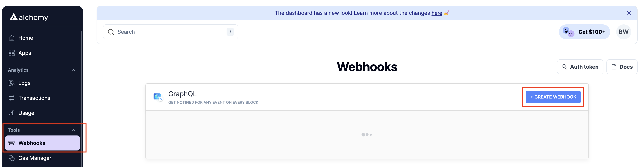Click the Transactions arrows icon
644x167 pixels.
pos(11,98)
